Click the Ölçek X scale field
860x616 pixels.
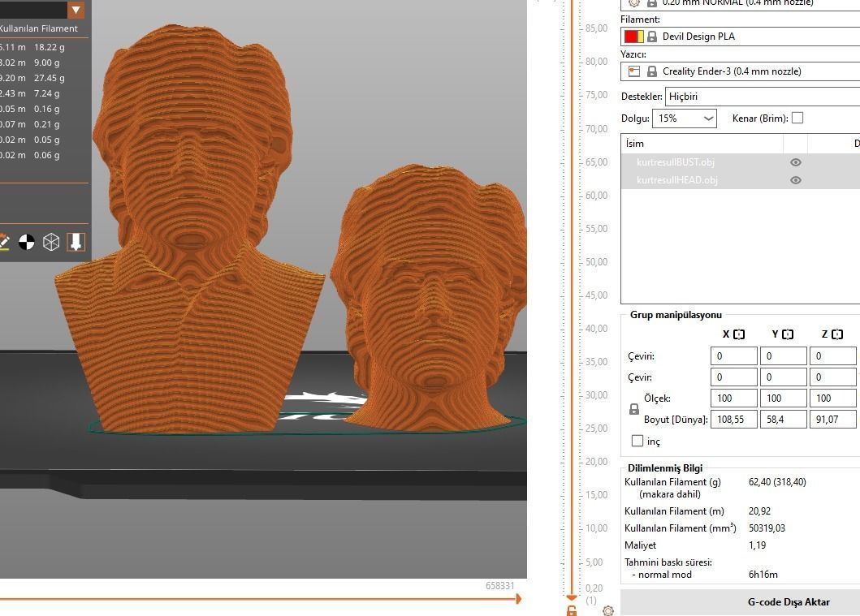tap(734, 398)
